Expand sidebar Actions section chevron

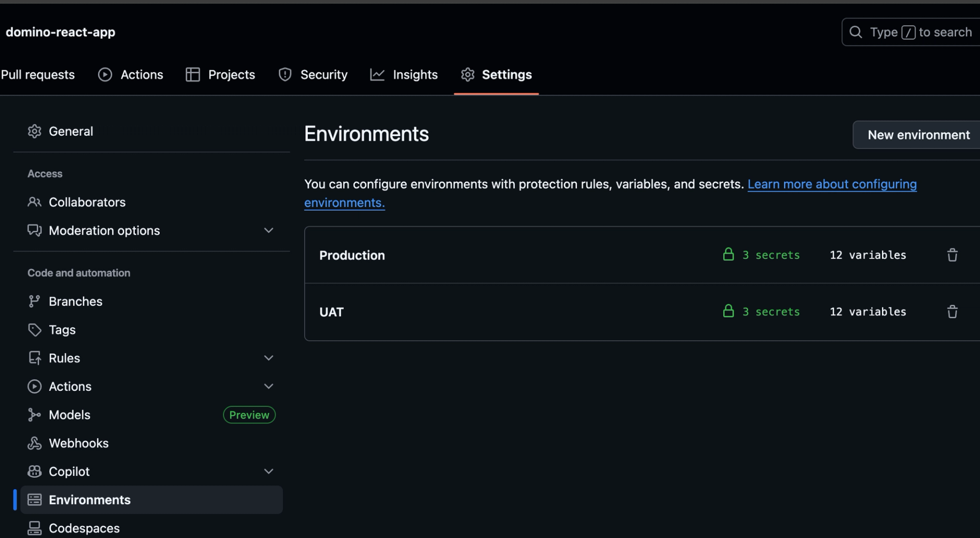point(268,387)
